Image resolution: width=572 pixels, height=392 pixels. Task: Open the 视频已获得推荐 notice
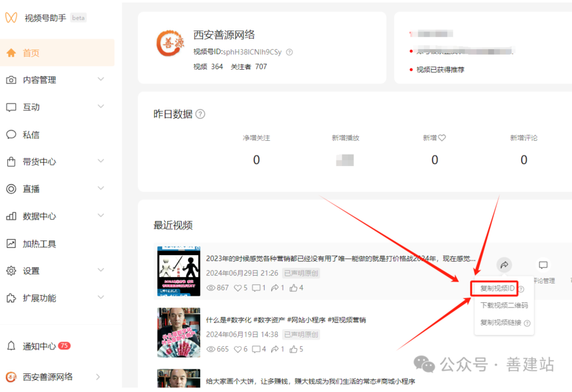coord(440,70)
